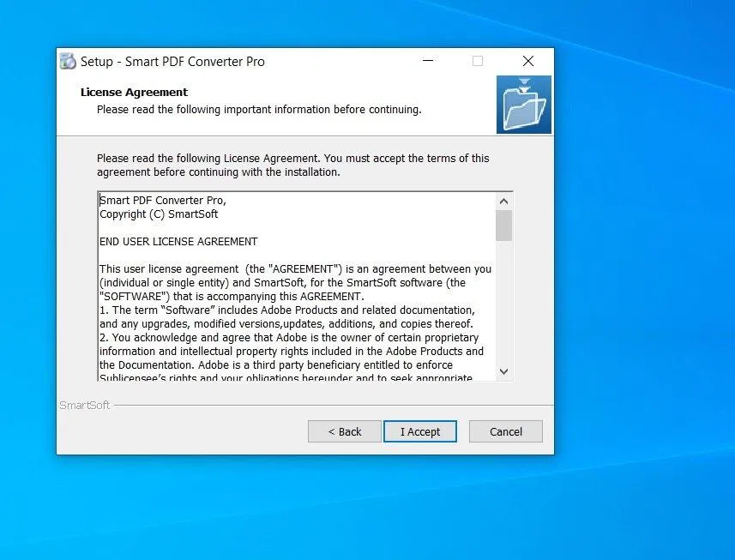This screenshot has width=735, height=560.
Task: Click the blue folder wizard image
Action: click(x=523, y=105)
